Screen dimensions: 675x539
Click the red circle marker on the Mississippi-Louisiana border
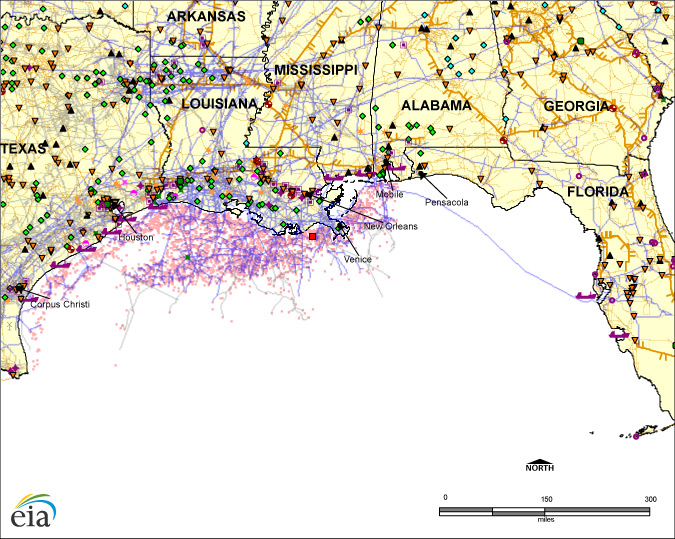coord(268,104)
